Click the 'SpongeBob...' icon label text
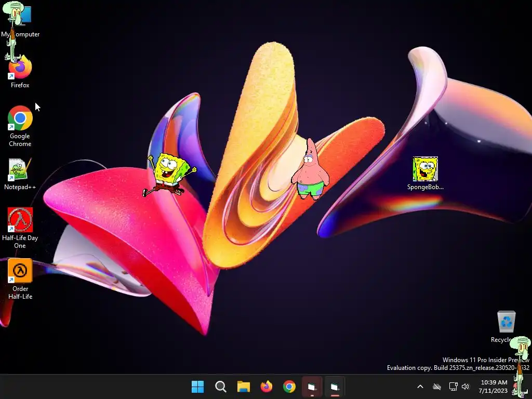This screenshot has height=399, width=532. coord(425,187)
